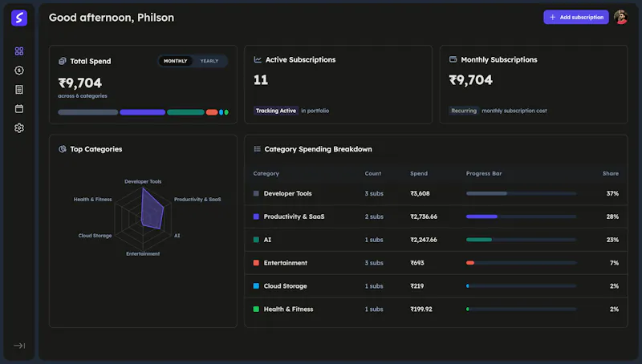642x364 pixels.
Task: Click the Health & Fitness progress bar
Action: coord(521,309)
